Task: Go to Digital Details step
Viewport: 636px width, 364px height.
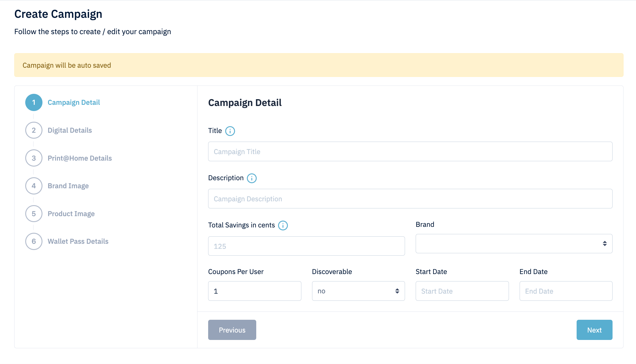Action: 70,130
